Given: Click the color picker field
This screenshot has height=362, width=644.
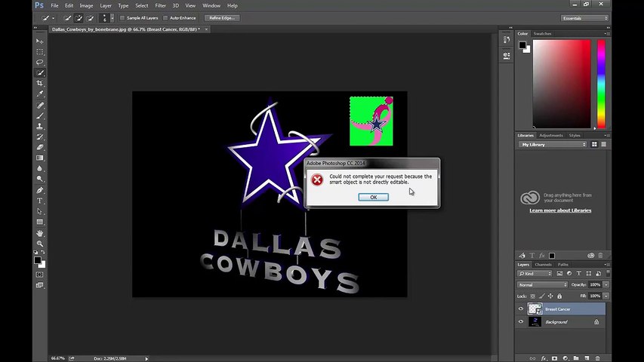Looking at the screenshot, I should point(562,84).
